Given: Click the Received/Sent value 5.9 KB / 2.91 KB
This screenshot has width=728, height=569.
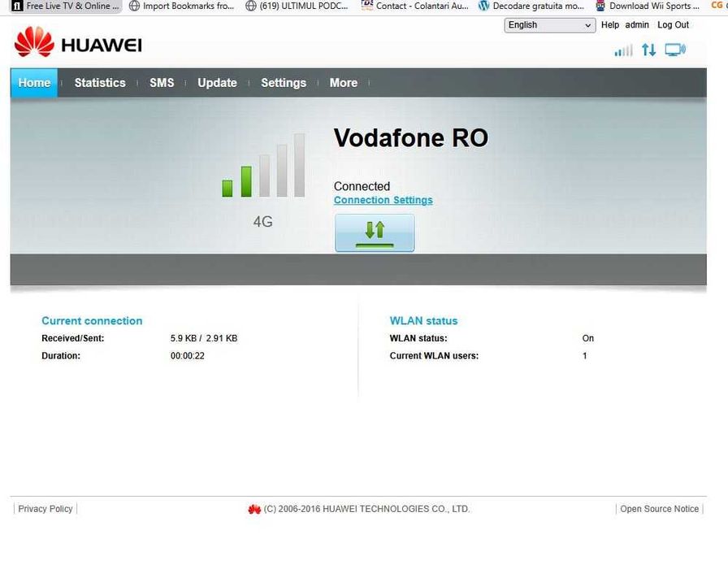Looking at the screenshot, I should (204, 338).
